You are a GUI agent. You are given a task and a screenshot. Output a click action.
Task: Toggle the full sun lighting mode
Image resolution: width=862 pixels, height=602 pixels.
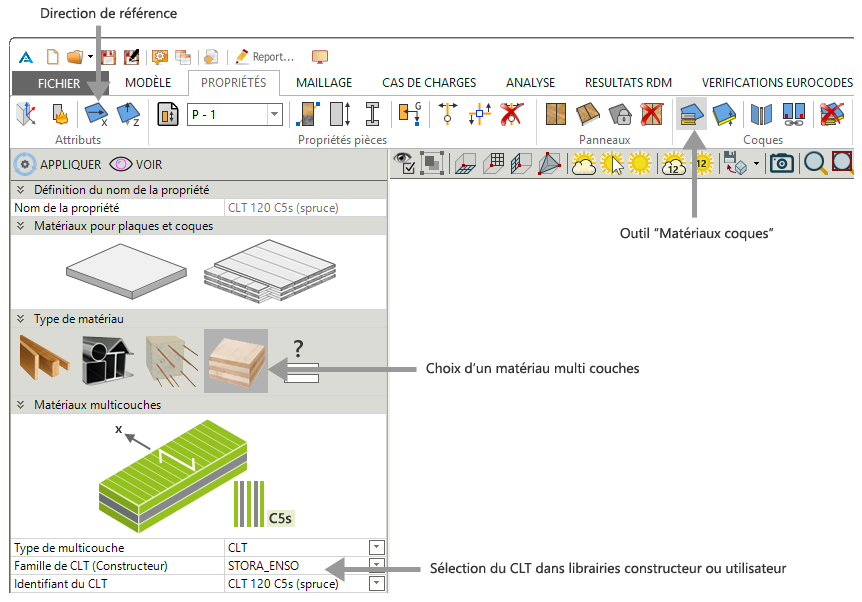pyautogui.click(x=640, y=163)
